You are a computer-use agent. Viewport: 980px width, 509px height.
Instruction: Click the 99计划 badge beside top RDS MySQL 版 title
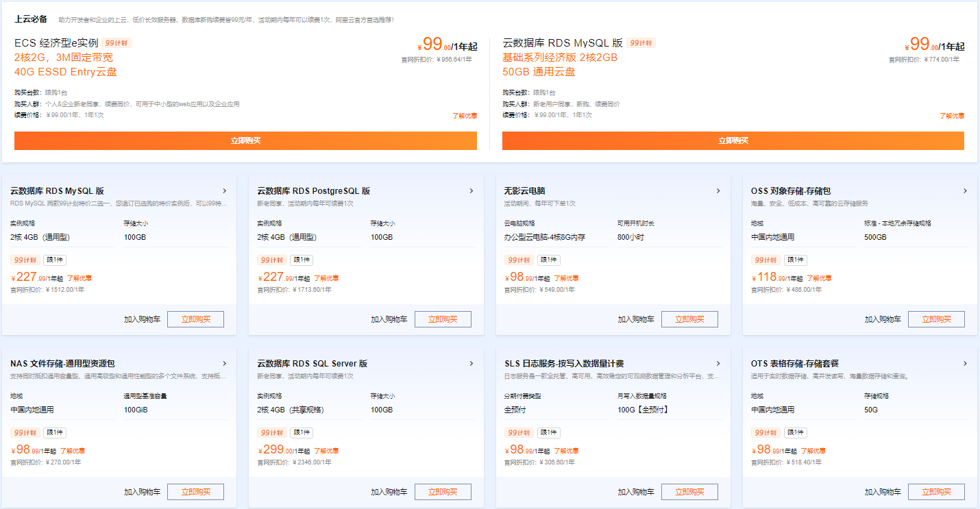point(641,42)
